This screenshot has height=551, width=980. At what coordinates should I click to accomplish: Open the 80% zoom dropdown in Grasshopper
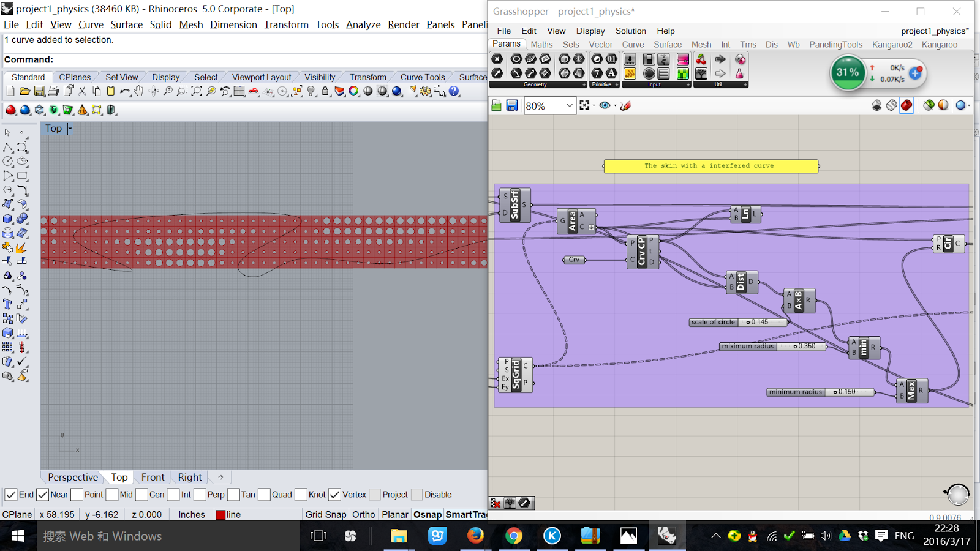568,105
